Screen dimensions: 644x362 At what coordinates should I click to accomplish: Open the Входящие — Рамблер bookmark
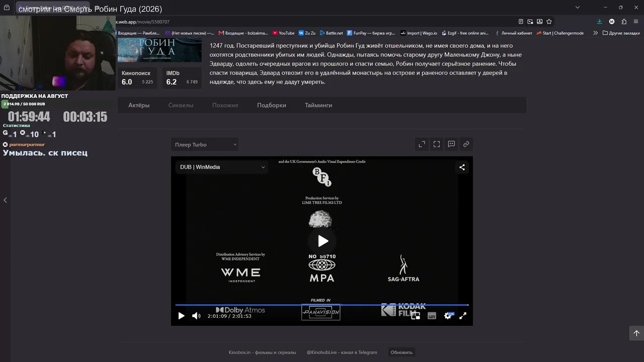138,33
